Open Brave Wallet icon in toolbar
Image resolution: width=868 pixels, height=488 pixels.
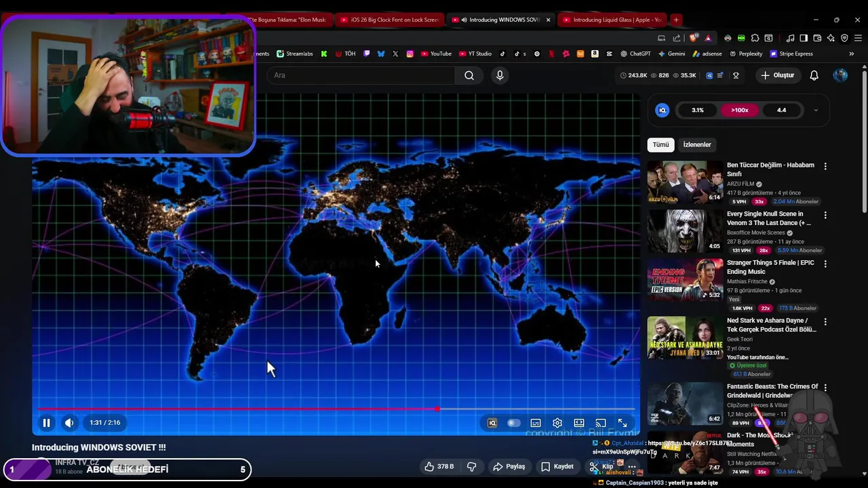(x=817, y=38)
